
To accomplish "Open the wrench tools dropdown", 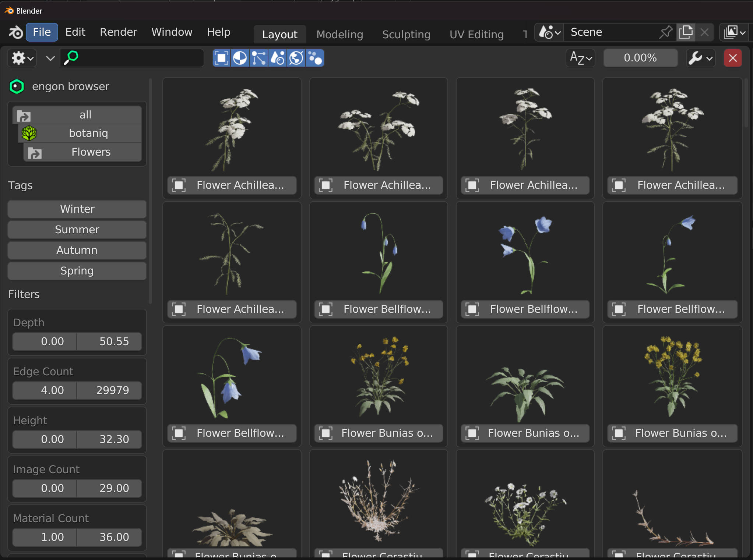I will coord(700,58).
